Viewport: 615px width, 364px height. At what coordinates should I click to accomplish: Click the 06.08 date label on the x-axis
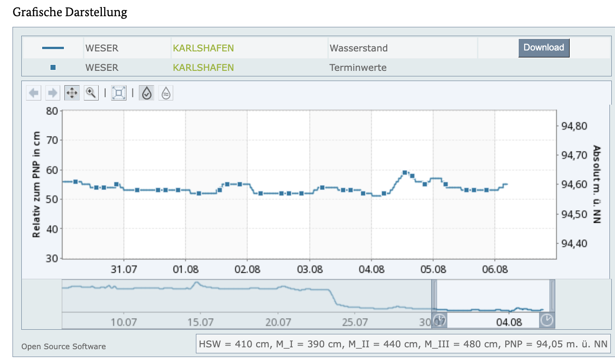(495, 269)
